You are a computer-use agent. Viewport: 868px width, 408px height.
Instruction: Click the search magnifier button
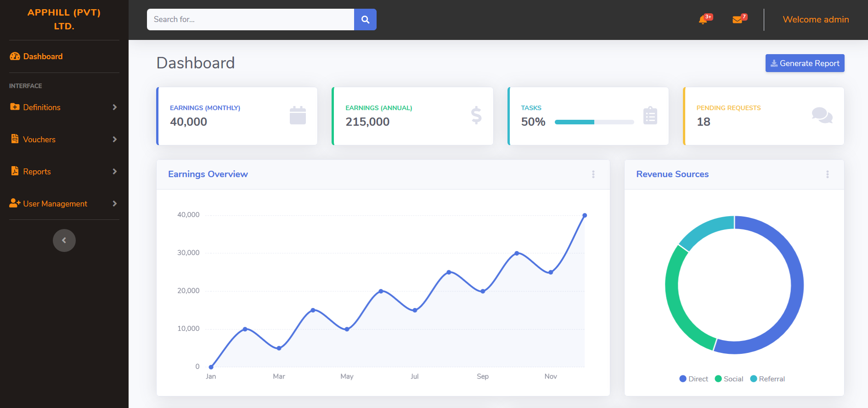point(365,19)
